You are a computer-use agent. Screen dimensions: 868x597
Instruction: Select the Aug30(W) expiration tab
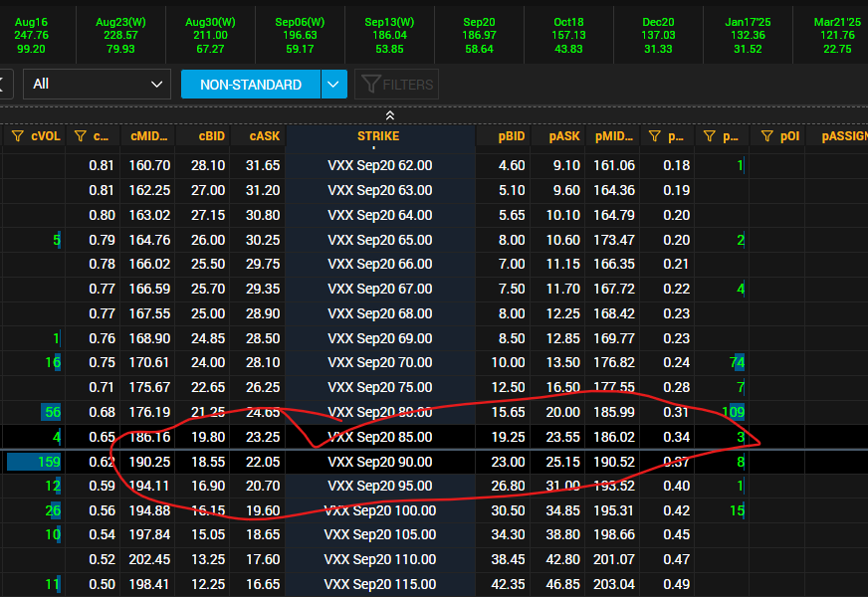(210, 36)
